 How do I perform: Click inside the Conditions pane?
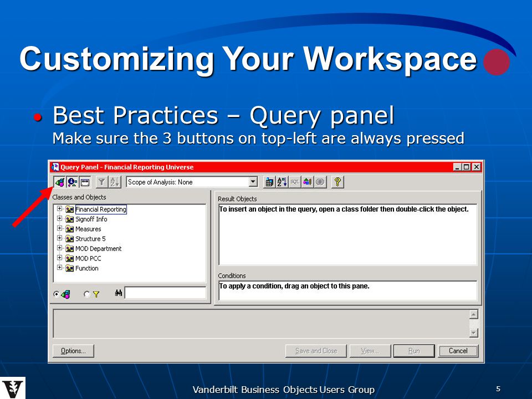tap(348, 291)
